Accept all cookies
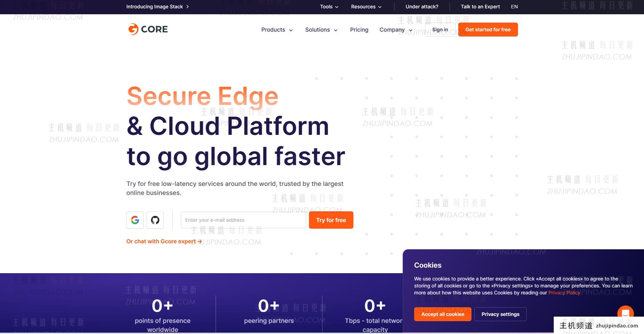 [x=443, y=314]
